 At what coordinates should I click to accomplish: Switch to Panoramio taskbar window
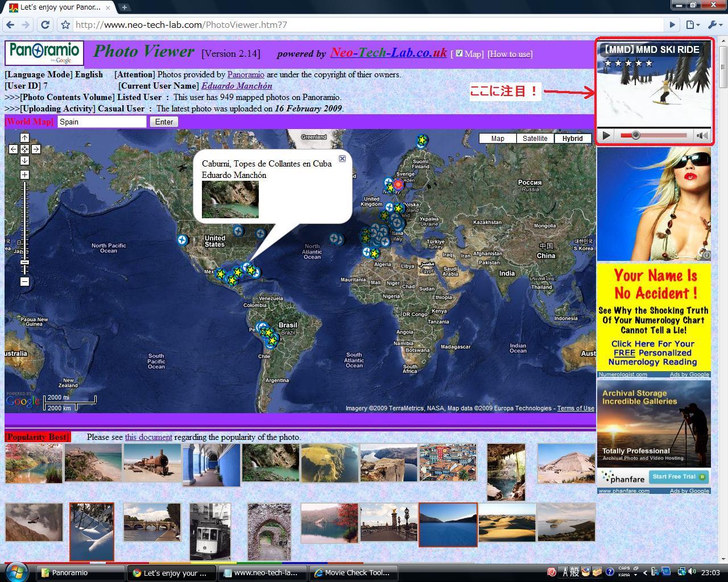80,573
